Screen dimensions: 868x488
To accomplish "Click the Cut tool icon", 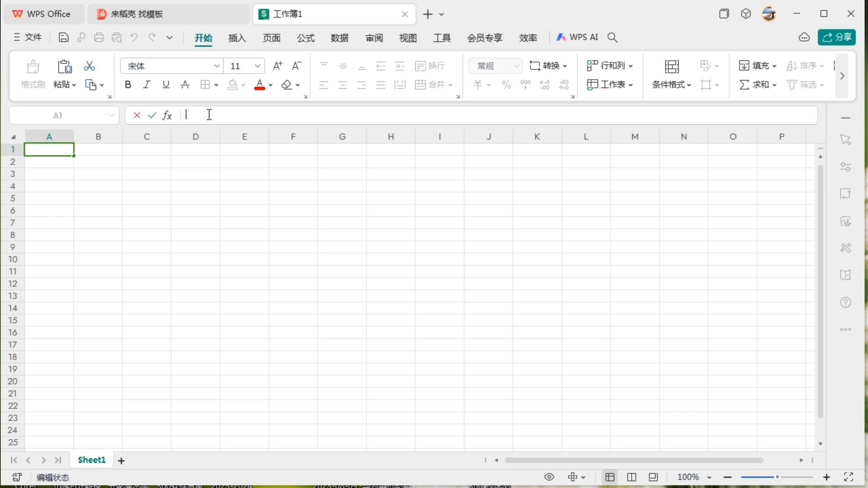I will pyautogui.click(x=89, y=66).
